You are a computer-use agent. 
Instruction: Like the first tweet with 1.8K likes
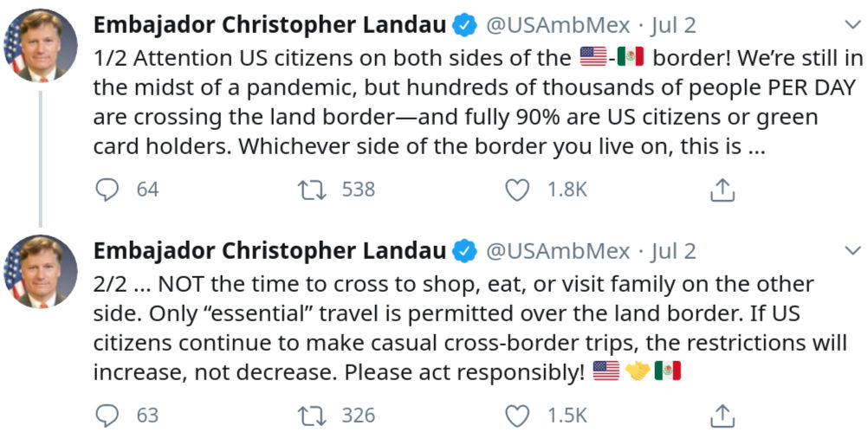517,190
